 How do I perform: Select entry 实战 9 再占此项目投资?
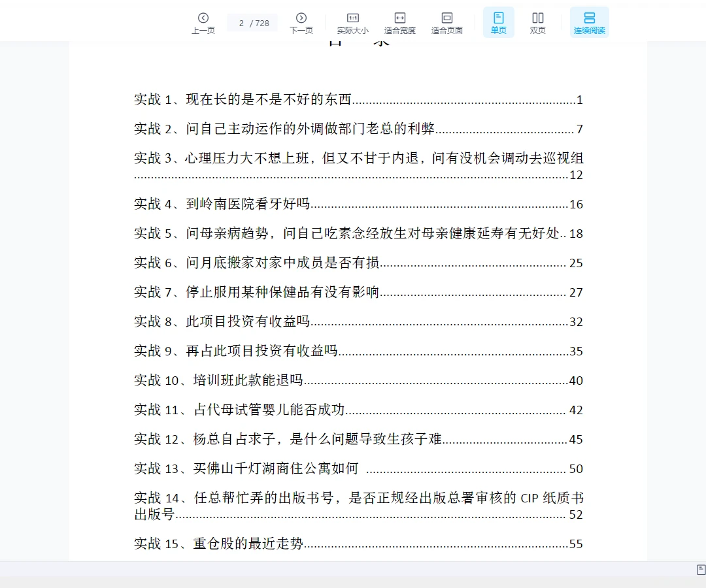[358, 351]
